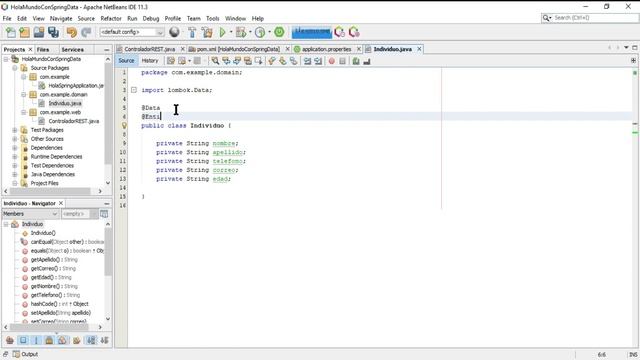Click the History view button
This screenshot has width=640, height=360.
[x=150, y=60]
